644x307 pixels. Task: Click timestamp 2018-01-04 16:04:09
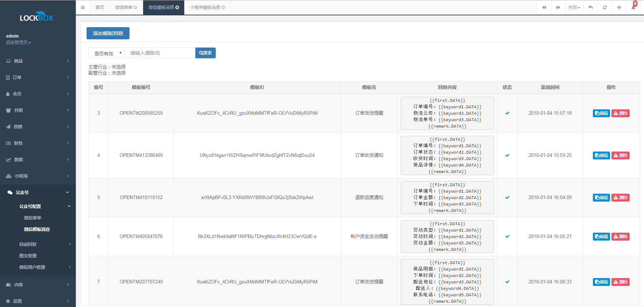pos(550,198)
